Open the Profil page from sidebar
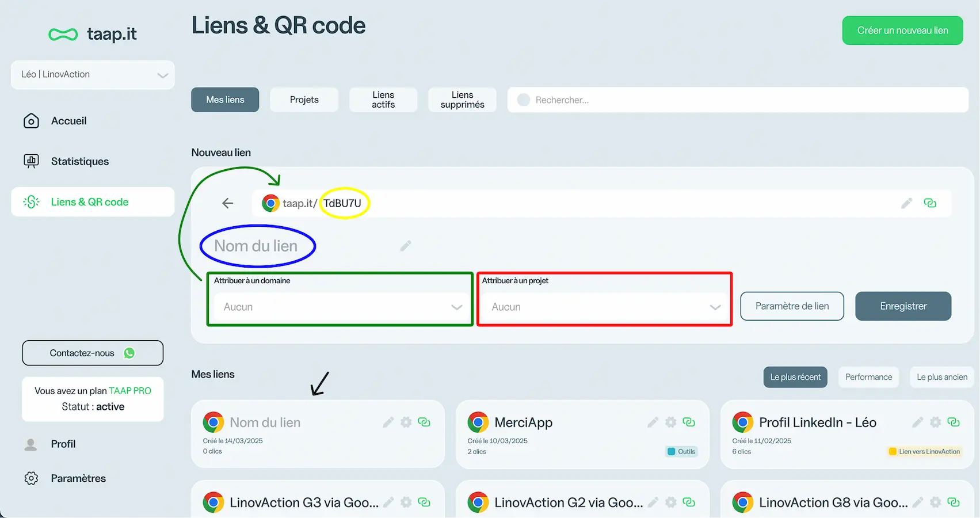Screen dimensions: 980x518 point(63,444)
